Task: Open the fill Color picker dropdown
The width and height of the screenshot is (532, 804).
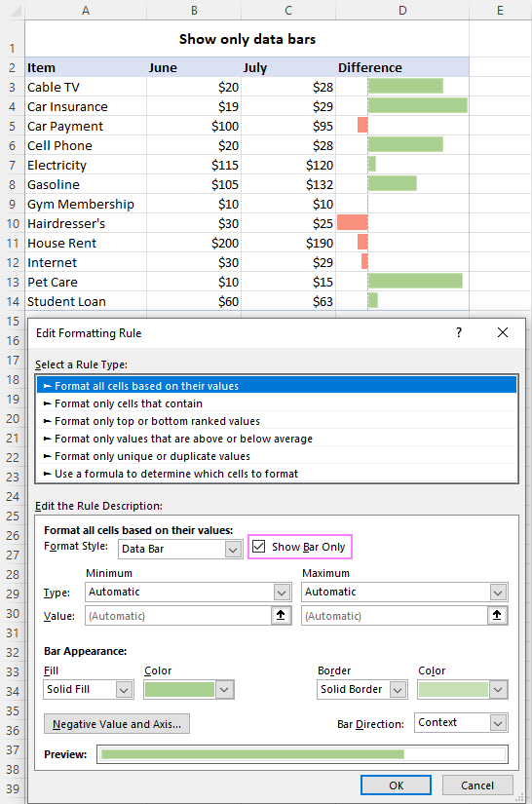Action: (x=224, y=690)
